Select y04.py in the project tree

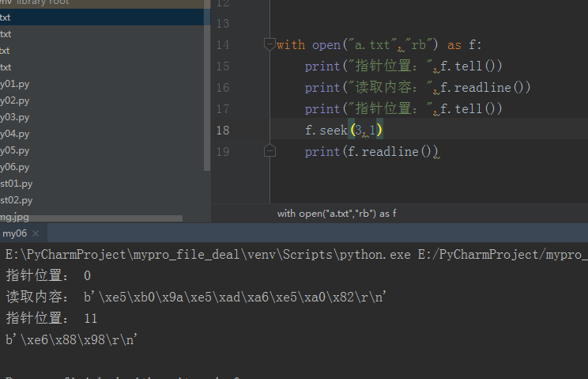point(15,134)
